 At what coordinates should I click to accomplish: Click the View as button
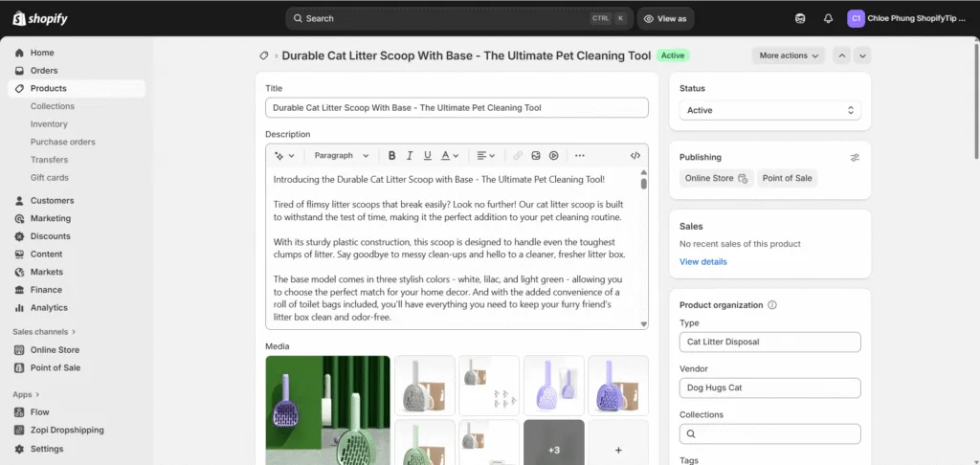pos(666,19)
